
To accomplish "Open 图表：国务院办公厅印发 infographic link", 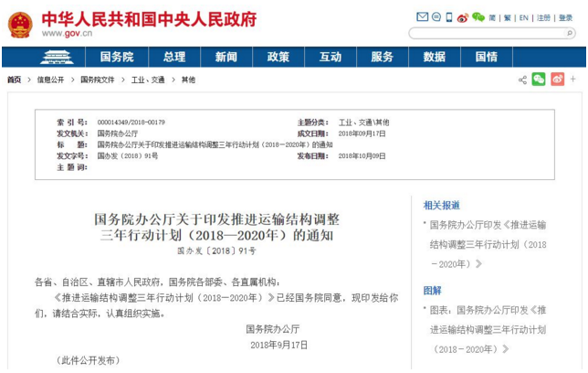I will point(488,330).
